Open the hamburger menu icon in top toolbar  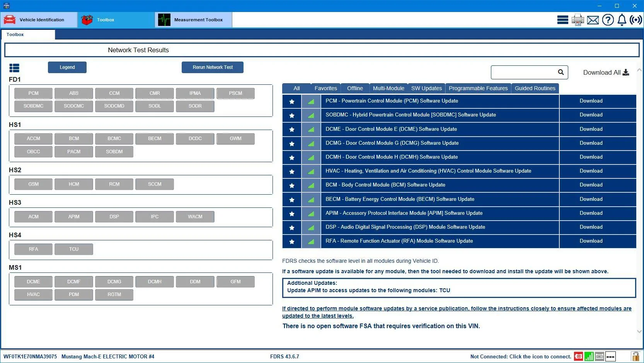[x=562, y=20]
